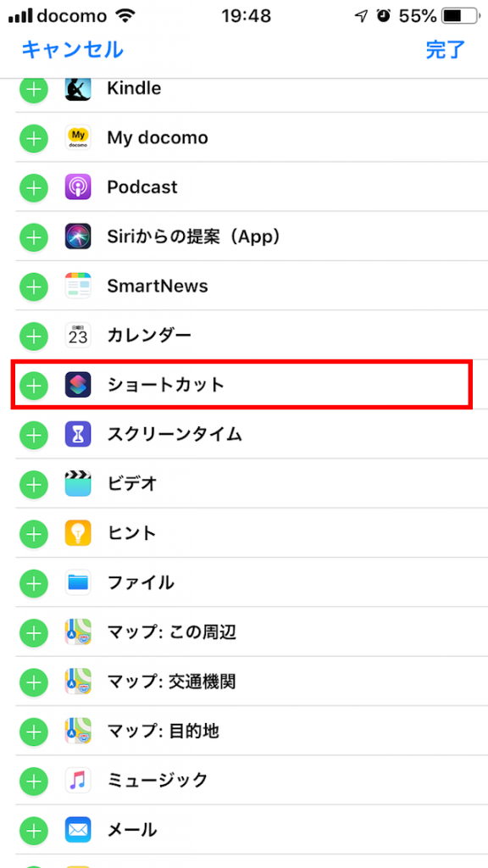Add マップ: この周辺 using its plus button
Screen dimensions: 488x868
(33, 632)
